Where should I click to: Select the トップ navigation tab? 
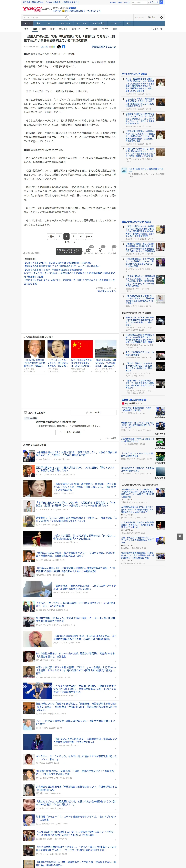[x=27, y=24]
